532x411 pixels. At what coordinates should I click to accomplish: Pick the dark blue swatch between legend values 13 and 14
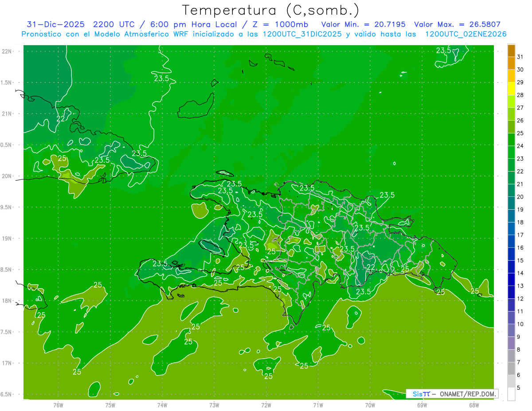click(511, 279)
